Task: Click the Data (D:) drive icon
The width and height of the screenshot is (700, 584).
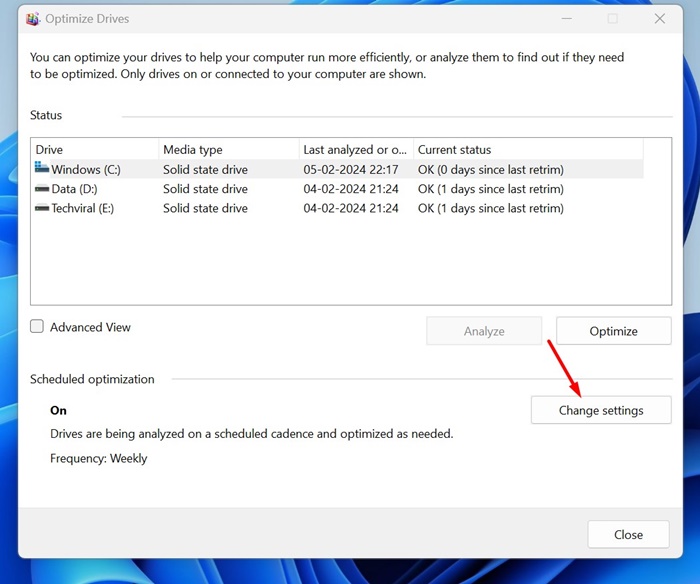Action: pos(42,189)
